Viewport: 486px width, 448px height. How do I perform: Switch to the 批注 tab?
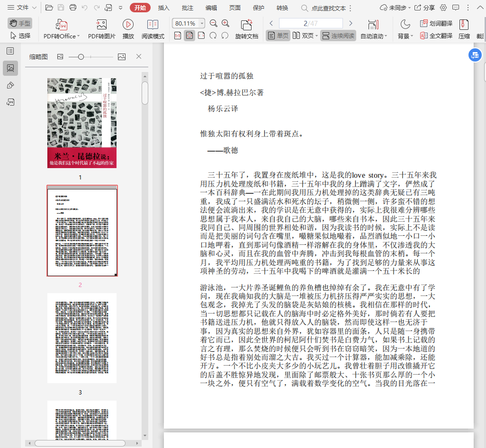point(187,8)
